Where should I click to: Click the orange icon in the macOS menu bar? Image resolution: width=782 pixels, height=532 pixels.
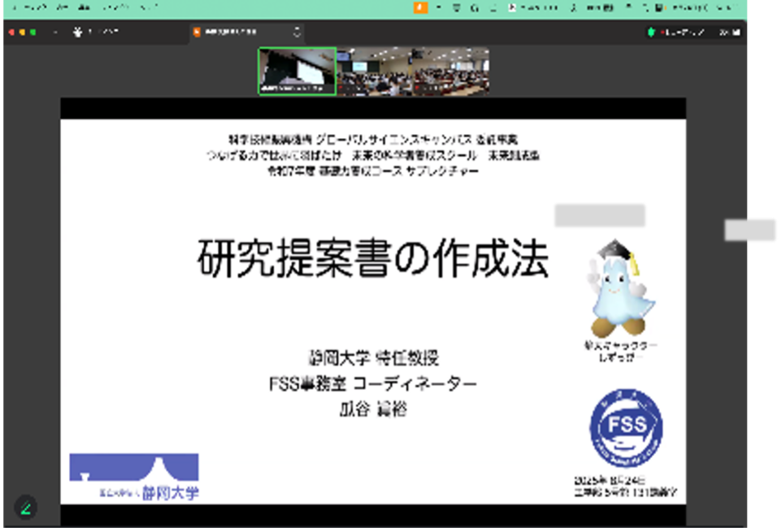tap(419, 7)
